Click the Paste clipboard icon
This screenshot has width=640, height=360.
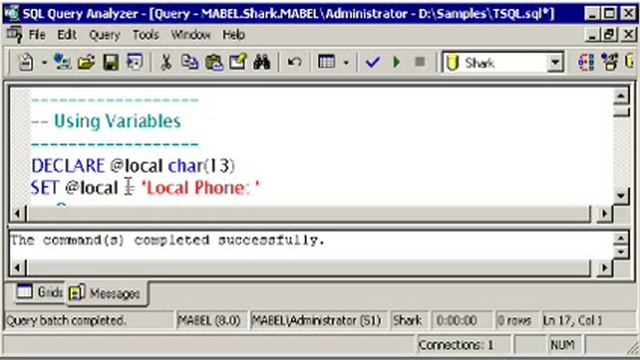[x=214, y=62]
